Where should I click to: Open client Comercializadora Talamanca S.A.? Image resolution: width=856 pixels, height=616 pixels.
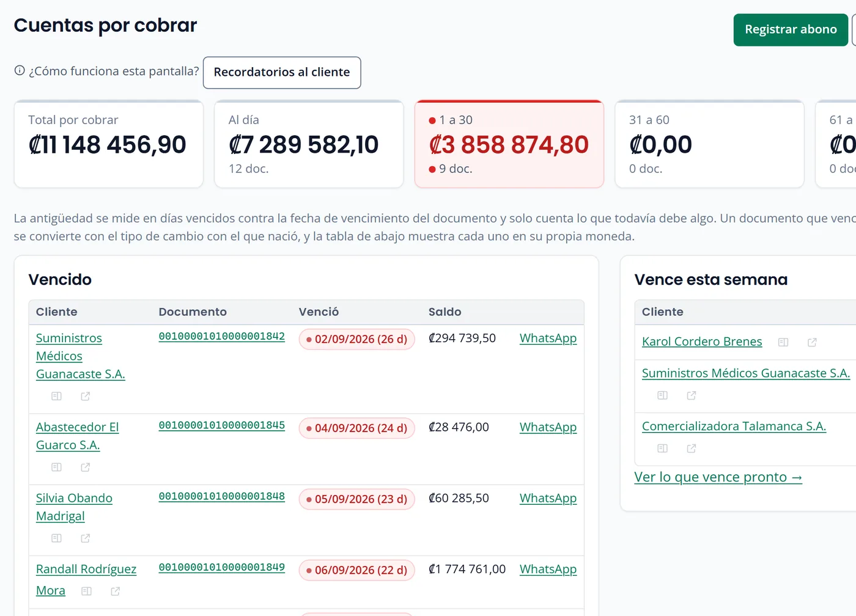tap(734, 426)
